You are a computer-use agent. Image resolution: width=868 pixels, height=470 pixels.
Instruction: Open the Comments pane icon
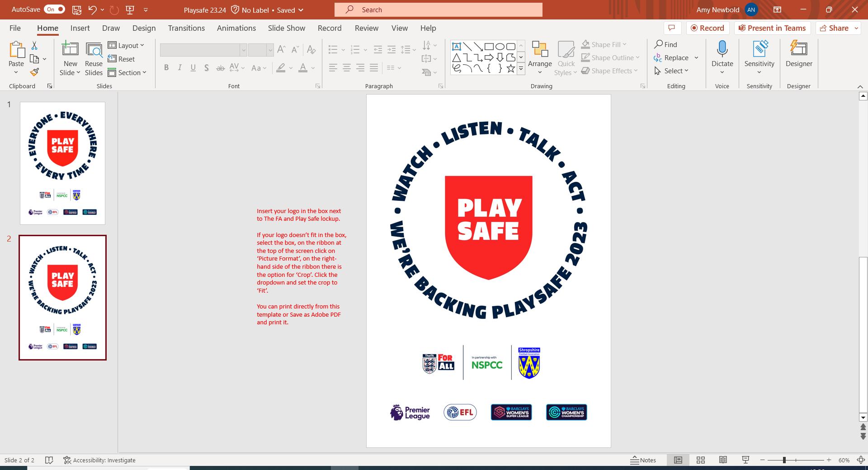pyautogui.click(x=672, y=28)
